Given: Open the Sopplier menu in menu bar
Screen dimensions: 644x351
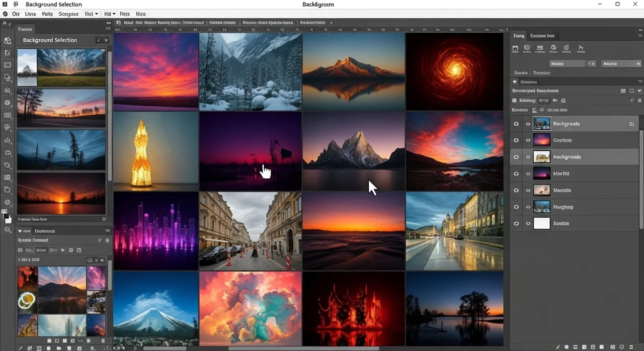Looking at the screenshot, I should (68, 14).
